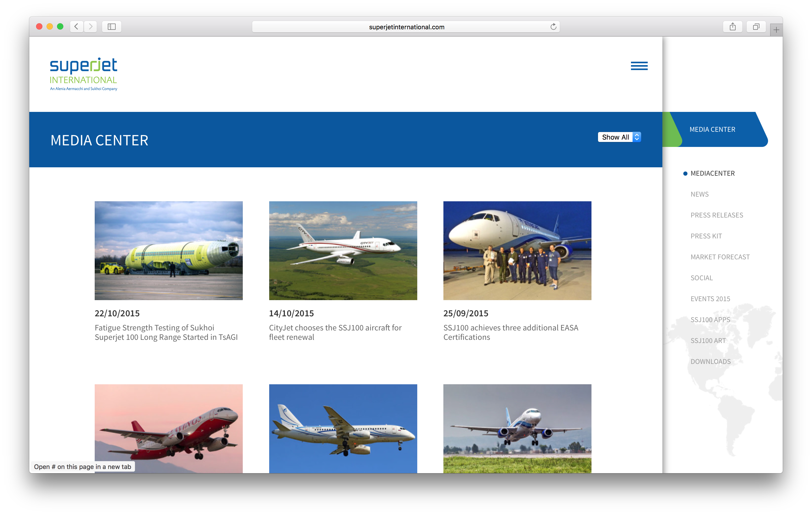Open SSJ100 achieves three EASA Certifications link
The image size is (812, 515).
511,332
